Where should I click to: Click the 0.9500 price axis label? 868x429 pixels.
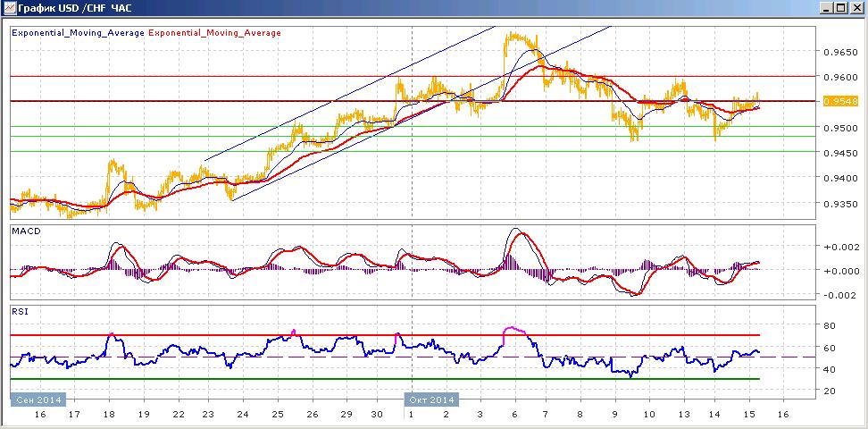(839, 128)
